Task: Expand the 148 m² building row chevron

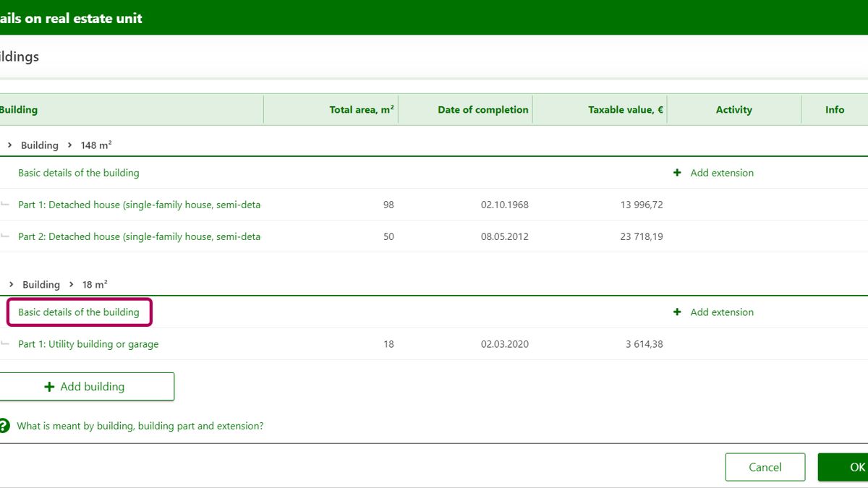Action: 10,145
